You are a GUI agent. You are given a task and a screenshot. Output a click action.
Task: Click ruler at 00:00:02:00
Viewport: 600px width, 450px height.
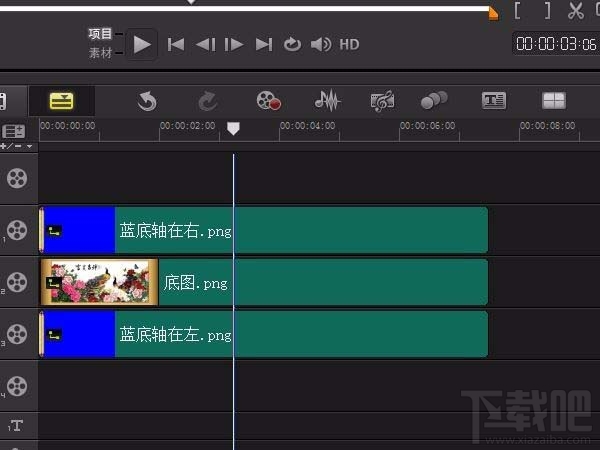(x=188, y=126)
